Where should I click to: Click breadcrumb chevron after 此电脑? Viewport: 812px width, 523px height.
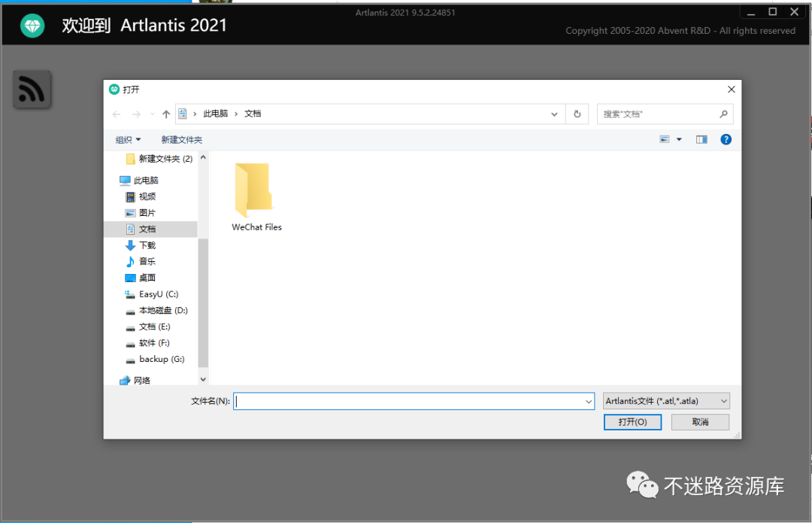pos(236,114)
